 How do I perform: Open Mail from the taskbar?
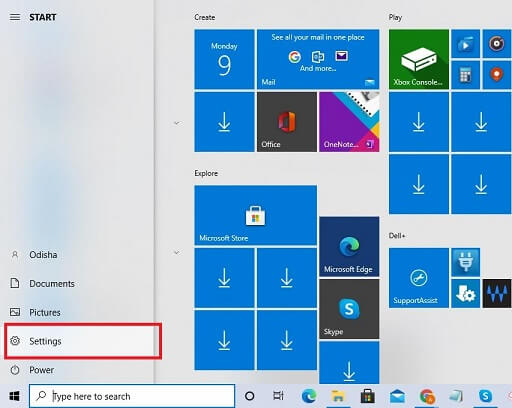coord(397,396)
